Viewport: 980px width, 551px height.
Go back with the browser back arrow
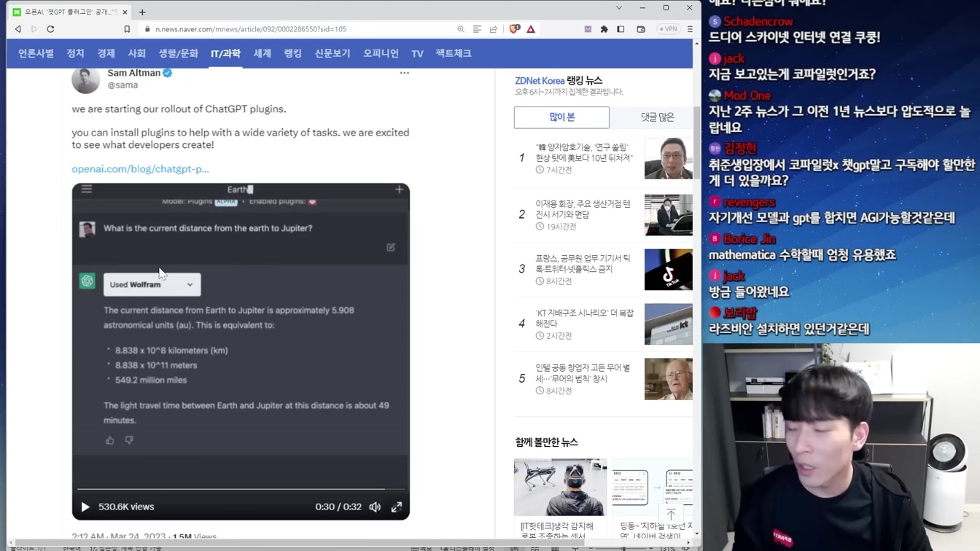pyautogui.click(x=18, y=29)
